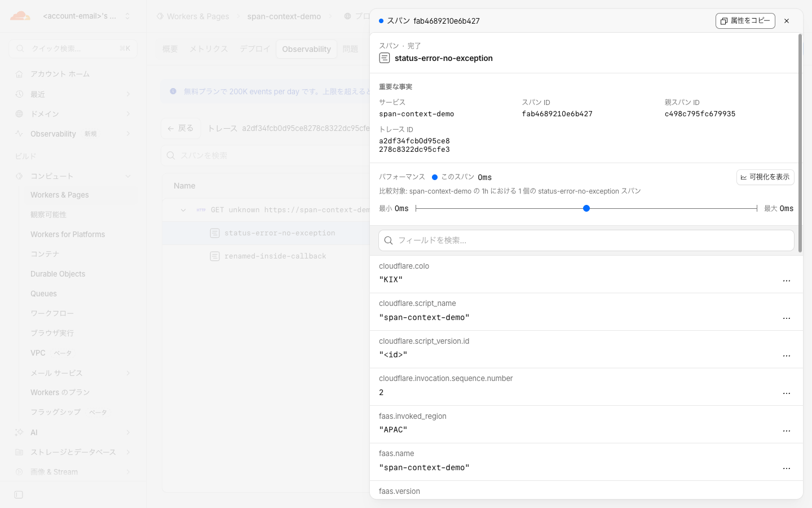This screenshot has width=812, height=508.
Task: Click the 画像 & Stream sidebar icon
Action: point(19,472)
